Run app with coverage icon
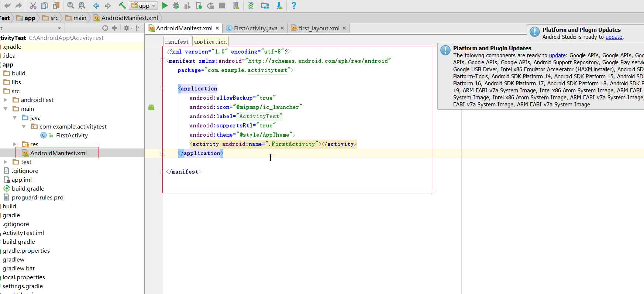The width and height of the screenshot is (644, 294). [x=187, y=6]
